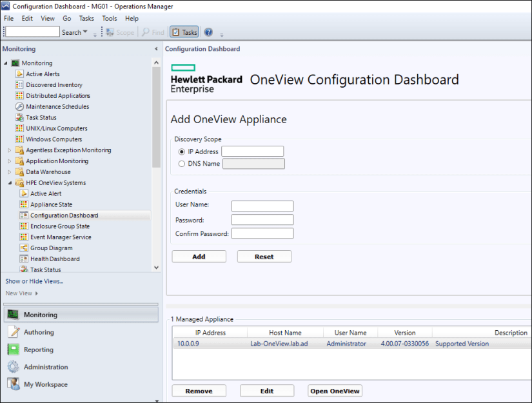Screen dimensions: 532x403
Task: Click the tree scrollbar down arrow
Action: pos(156,268)
